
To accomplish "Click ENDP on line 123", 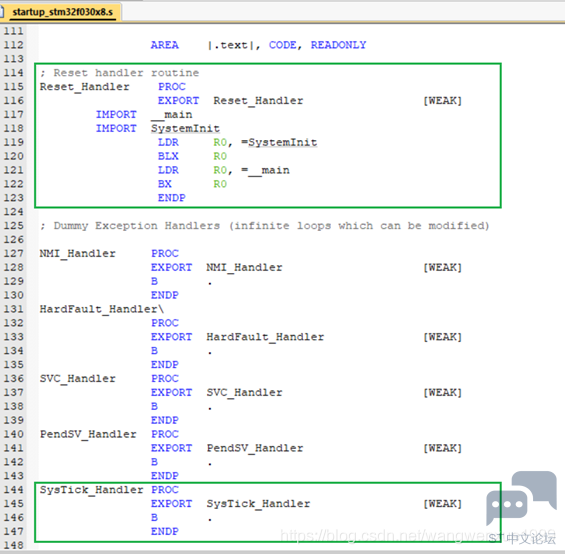I will (172, 198).
